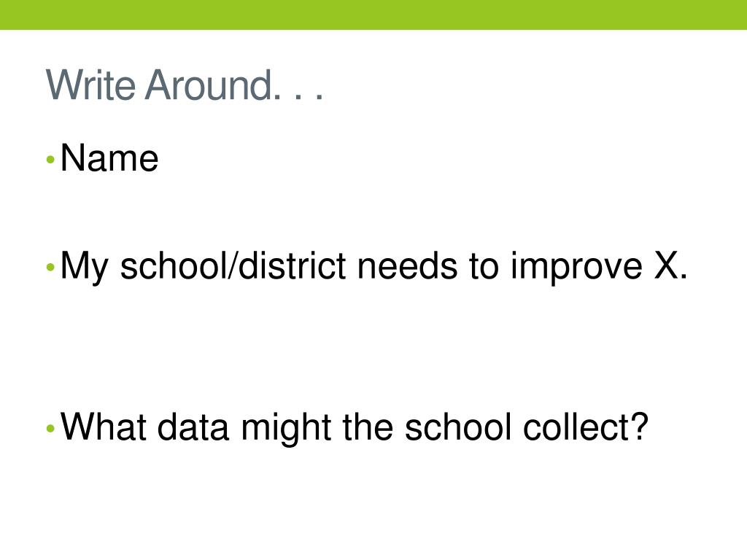Click the word data
Viewport: 747px width, 560px height.
coord(193,426)
